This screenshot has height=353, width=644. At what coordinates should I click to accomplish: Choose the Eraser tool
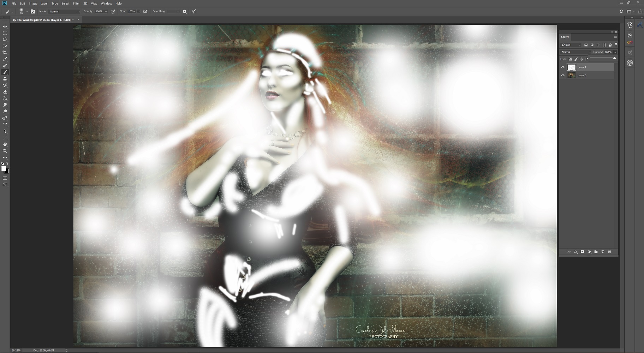(x=5, y=92)
